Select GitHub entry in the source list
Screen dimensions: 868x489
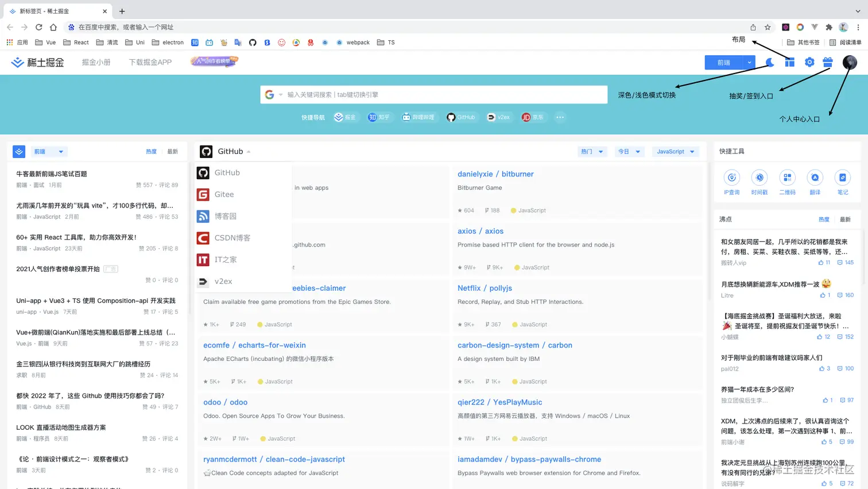(x=243, y=173)
